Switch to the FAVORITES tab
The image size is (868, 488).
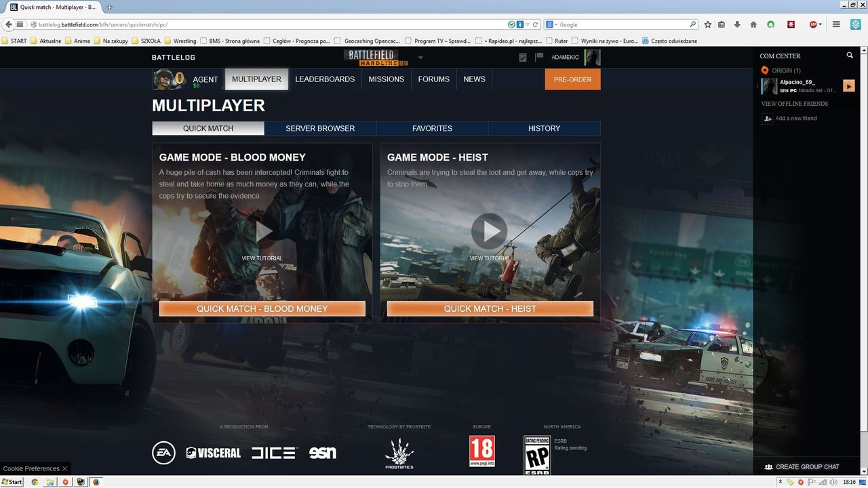[433, 128]
